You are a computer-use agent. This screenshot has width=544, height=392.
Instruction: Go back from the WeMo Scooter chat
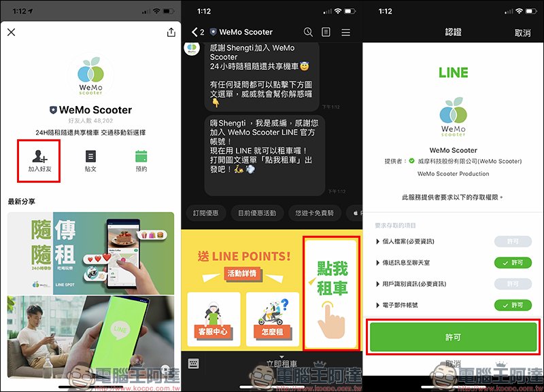pos(194,32)
